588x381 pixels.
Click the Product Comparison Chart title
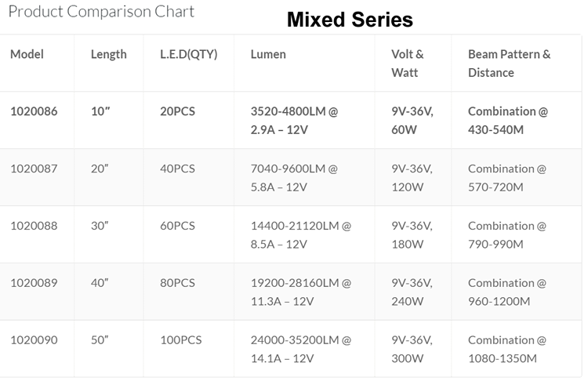point(101,12)
